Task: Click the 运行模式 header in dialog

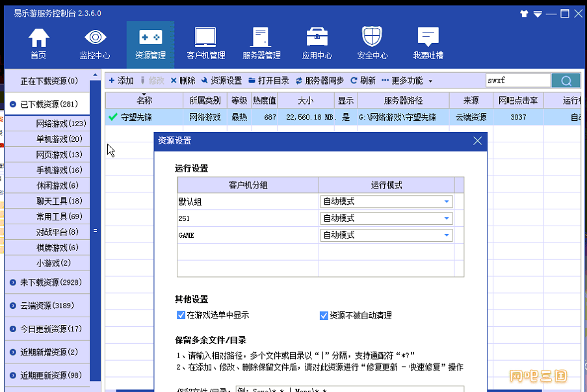Action: (386, 185)
